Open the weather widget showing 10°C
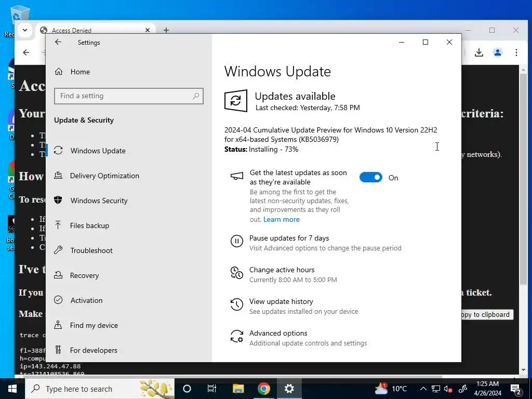Viewport: 532px width, 399px height. click(391, 389)
